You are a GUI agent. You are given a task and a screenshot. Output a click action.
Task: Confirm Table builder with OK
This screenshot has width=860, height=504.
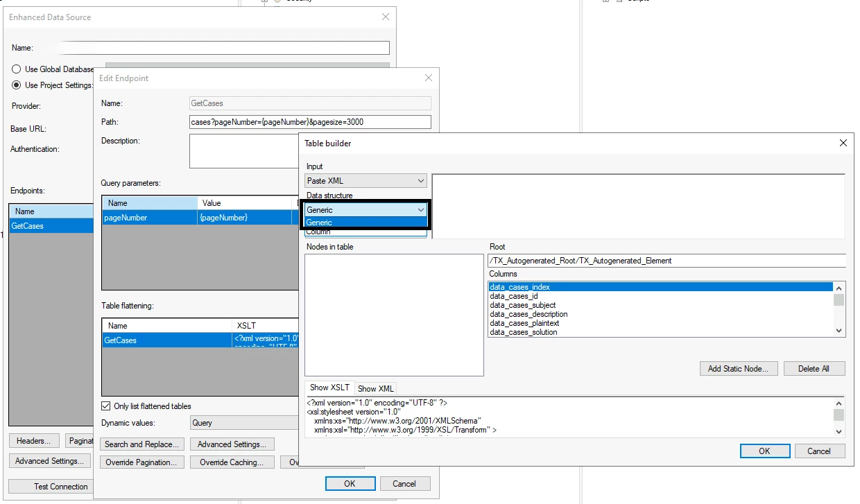[764, 451]
